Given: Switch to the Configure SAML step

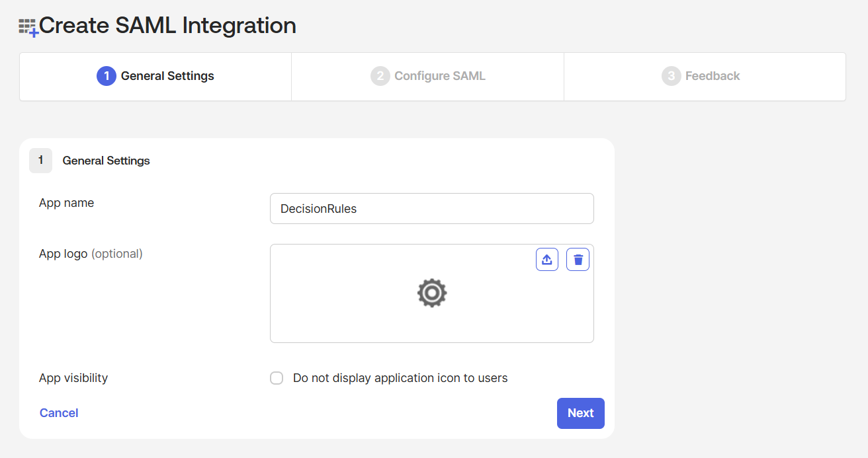Looking at the screenshot, I should (439, 76).
